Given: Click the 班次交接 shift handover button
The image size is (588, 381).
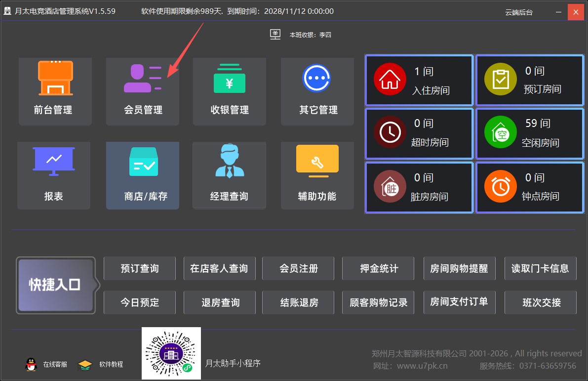Looking at the screenshot, I should pos(540,302).
